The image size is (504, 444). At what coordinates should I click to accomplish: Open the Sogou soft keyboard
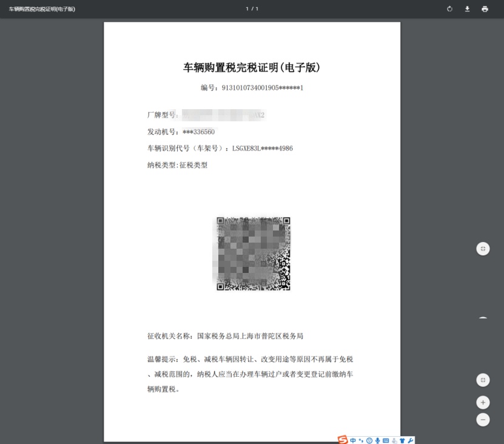386,440
